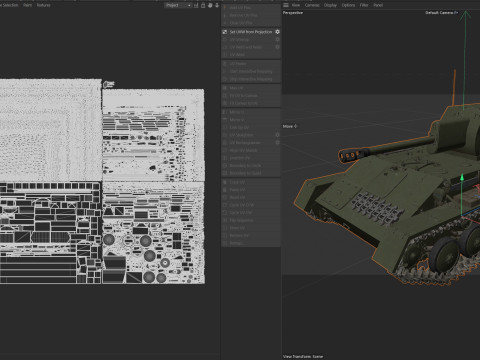Click the Line Up UV icon
The image size is (480, 360).
pos(225,127)
